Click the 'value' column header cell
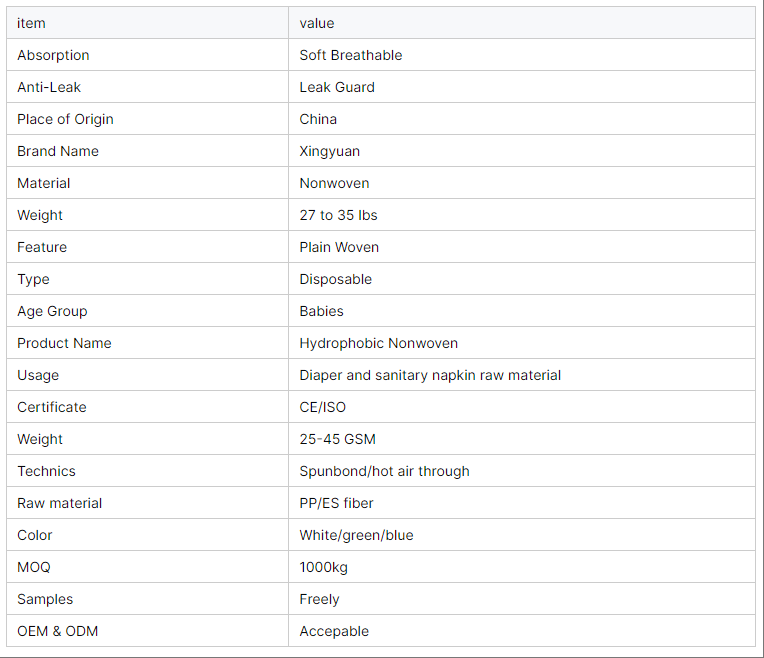 [x=317, y=23]
